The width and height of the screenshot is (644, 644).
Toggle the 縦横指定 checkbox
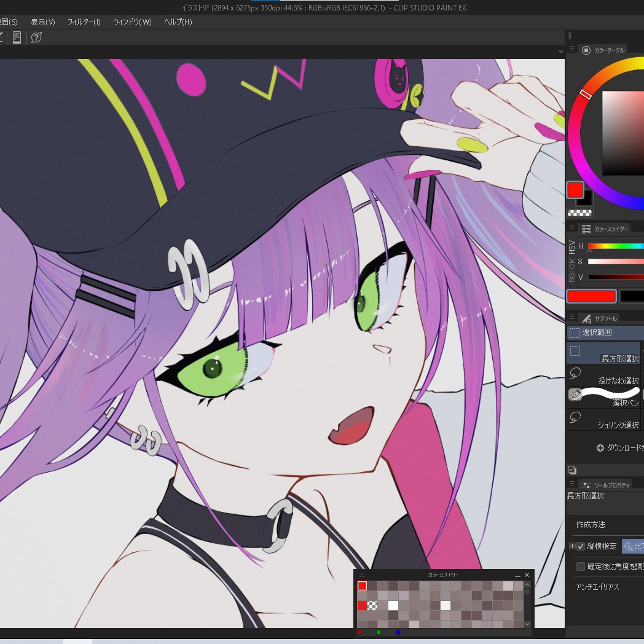coord(580,546)
